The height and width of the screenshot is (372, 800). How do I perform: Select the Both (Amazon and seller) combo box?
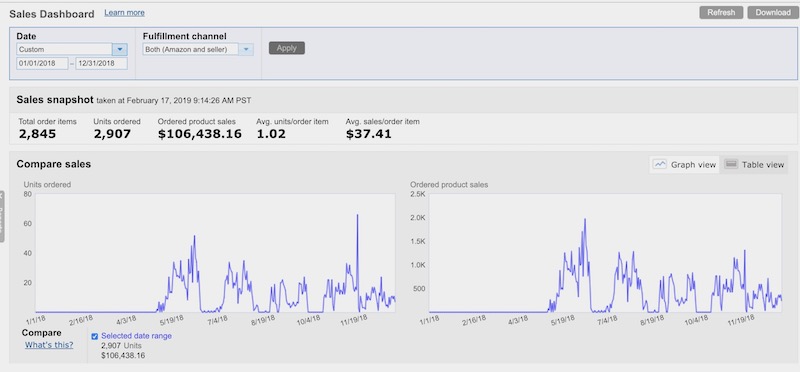click(198, 49)
